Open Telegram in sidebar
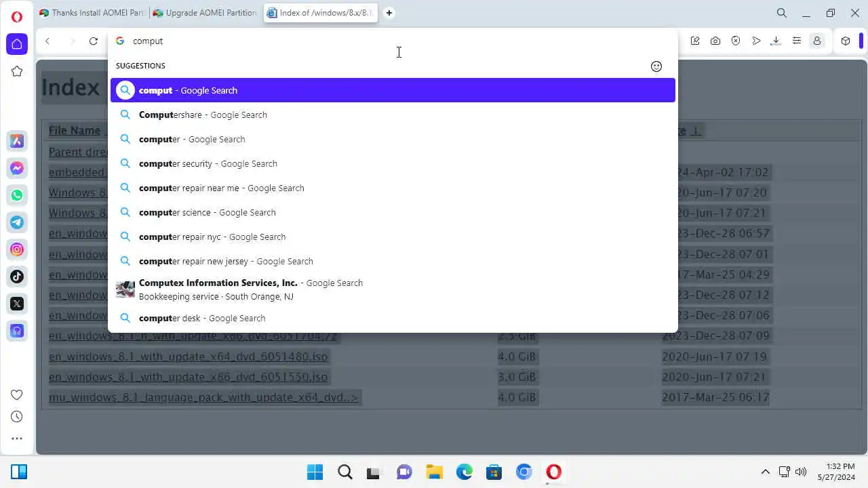868x488 pixels. (17, 222)
